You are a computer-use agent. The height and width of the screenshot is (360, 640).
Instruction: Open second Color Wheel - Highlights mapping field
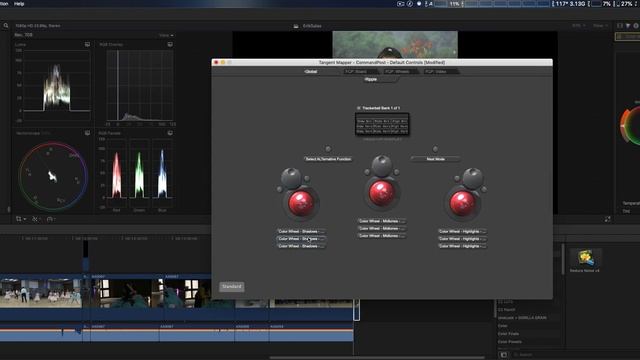(x=462, y=239)
